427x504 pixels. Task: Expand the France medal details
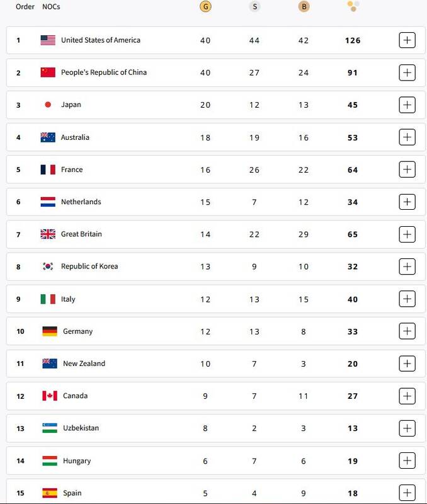(407, 169)
